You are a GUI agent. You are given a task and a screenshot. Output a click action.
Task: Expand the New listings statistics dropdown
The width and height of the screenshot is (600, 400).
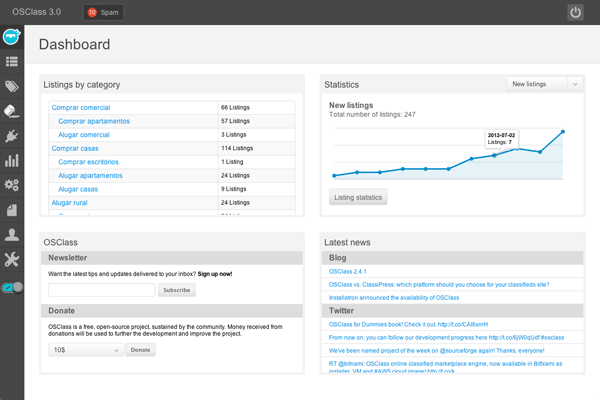coord(544,84)
